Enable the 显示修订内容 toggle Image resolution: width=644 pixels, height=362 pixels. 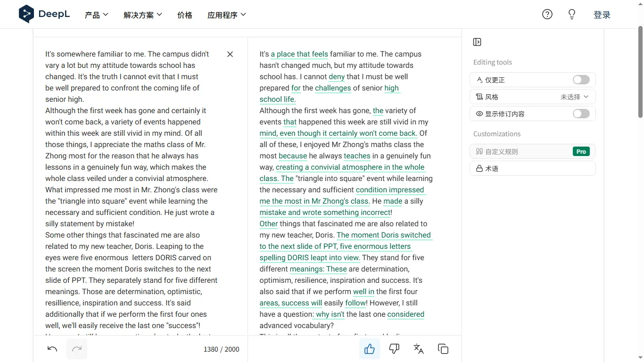(581, 114)
